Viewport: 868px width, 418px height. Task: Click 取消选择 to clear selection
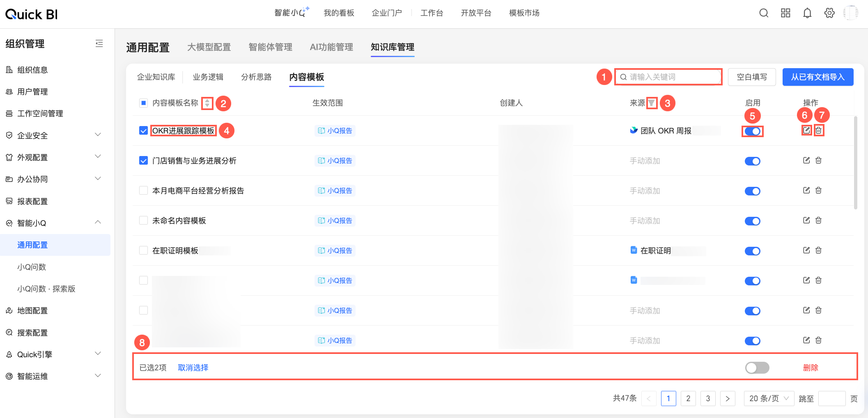193,367
